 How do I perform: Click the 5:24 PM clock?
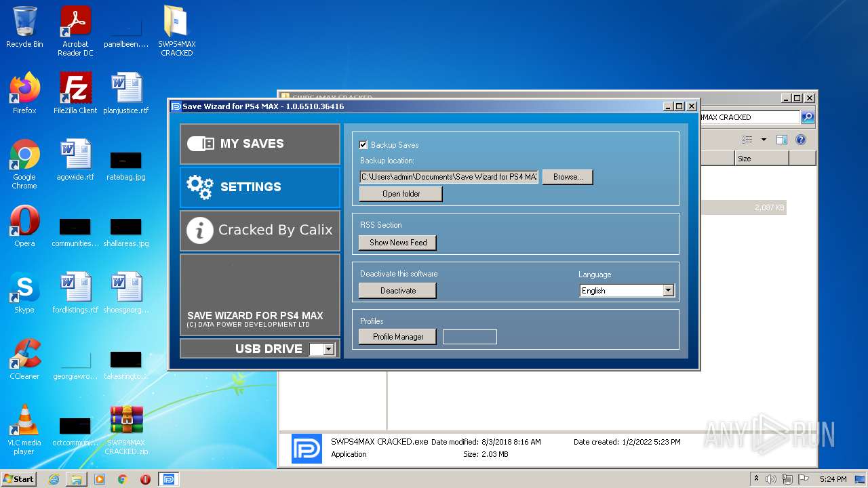tap(833, 479)
